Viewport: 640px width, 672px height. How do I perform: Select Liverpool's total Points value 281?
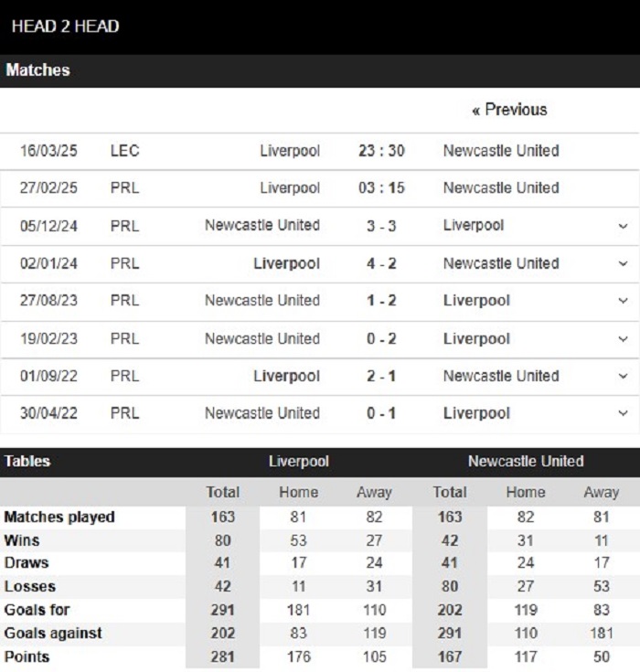(222, 657)
